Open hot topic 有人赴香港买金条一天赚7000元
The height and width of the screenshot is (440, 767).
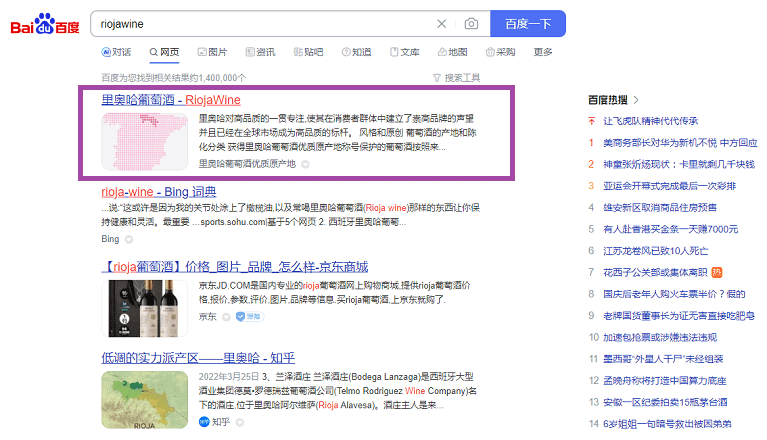click(671, 229)
